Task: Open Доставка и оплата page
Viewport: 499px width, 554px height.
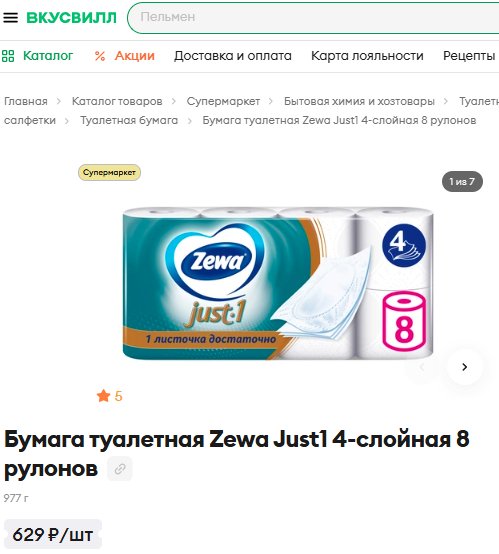Action: click(x=233, y=56)
